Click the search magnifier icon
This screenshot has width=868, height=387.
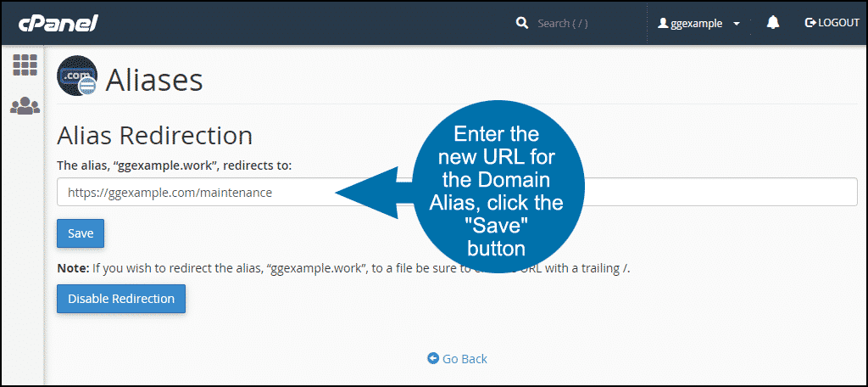tap(522, 23)
